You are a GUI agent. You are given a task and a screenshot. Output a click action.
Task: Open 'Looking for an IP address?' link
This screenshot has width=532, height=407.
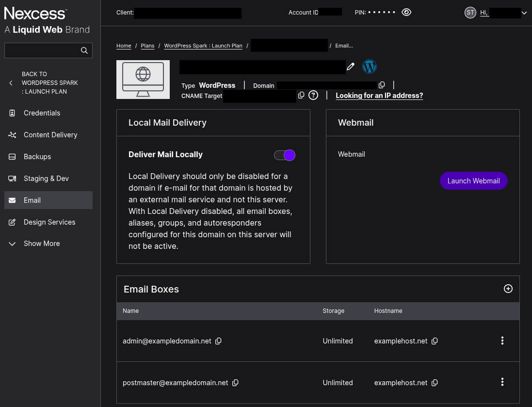point(379,96)
